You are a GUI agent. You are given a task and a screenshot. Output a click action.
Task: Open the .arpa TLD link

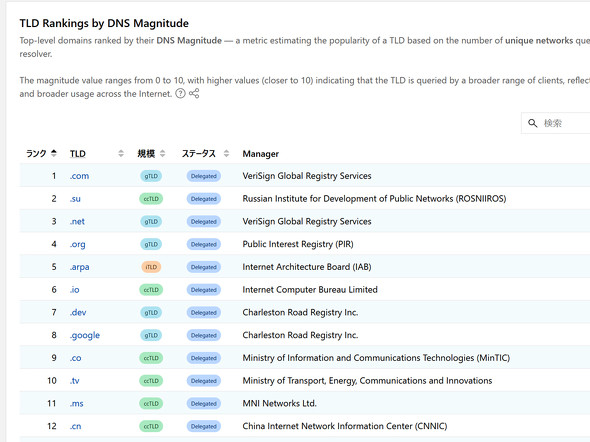79,267
